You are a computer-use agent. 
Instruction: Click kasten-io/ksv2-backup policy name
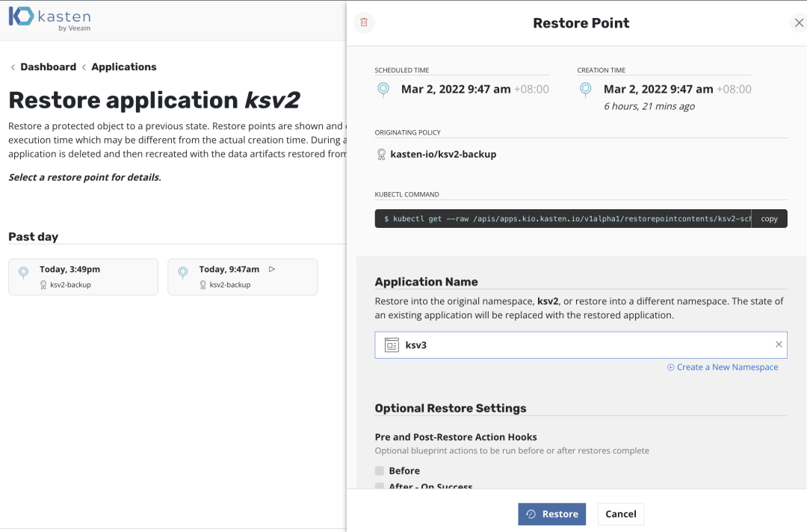tap(443, 155)
